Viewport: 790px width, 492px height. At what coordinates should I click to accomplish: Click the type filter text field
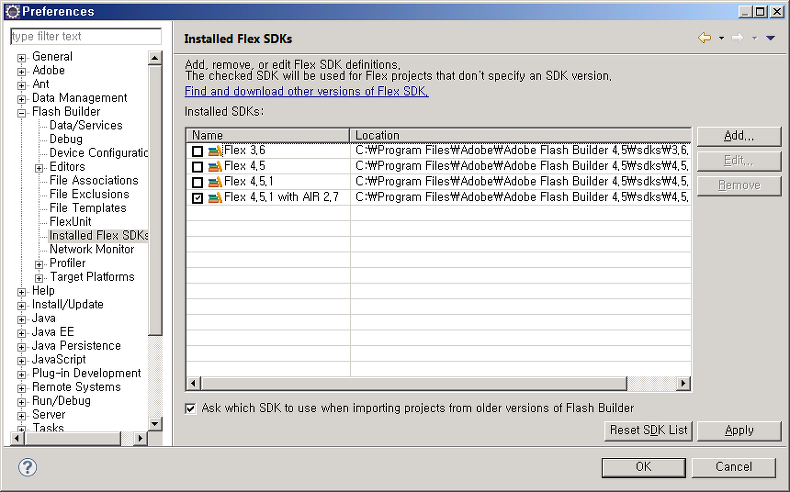point(86,36)
